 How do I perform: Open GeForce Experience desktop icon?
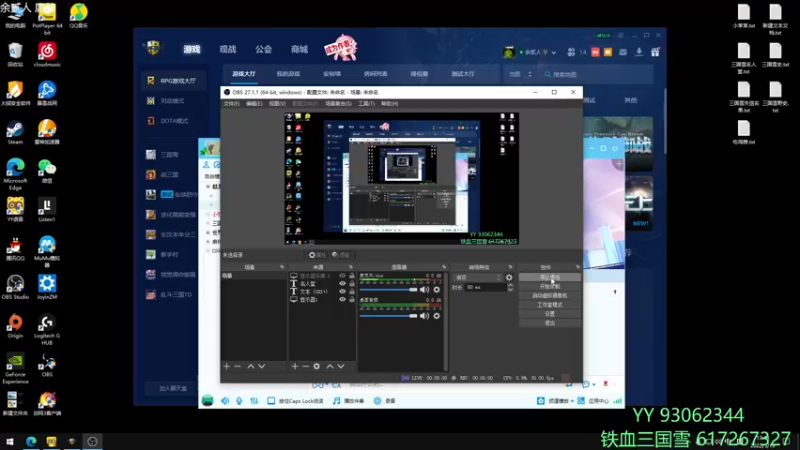(x=15, y=368)
